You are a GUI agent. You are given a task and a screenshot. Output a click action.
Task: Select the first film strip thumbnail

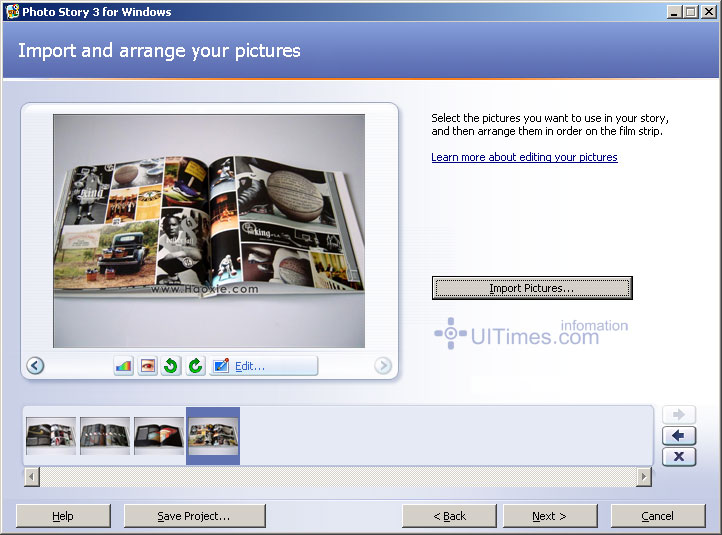(x=51, y=436)
